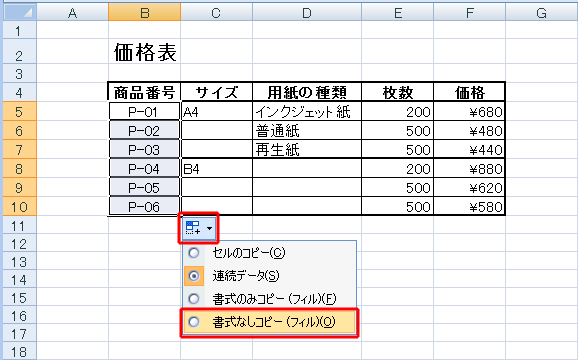578x360 pixels.
Task: Select row 17 header
Action: (x=20, y=333)
